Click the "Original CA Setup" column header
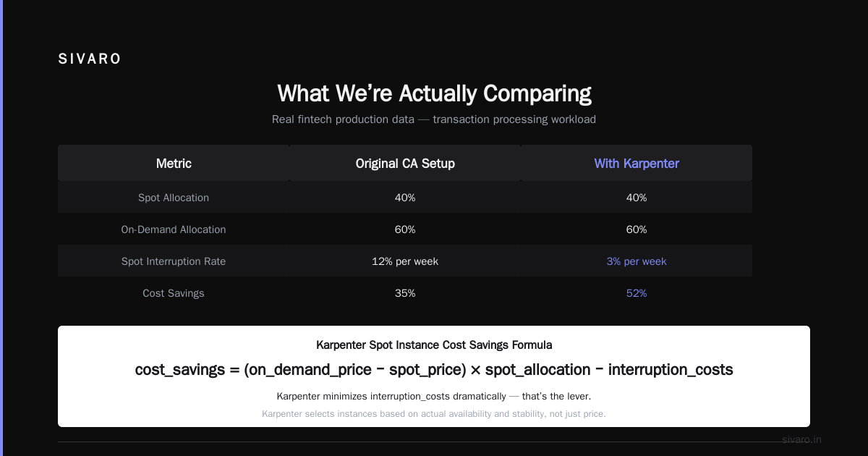 (405, 164)
